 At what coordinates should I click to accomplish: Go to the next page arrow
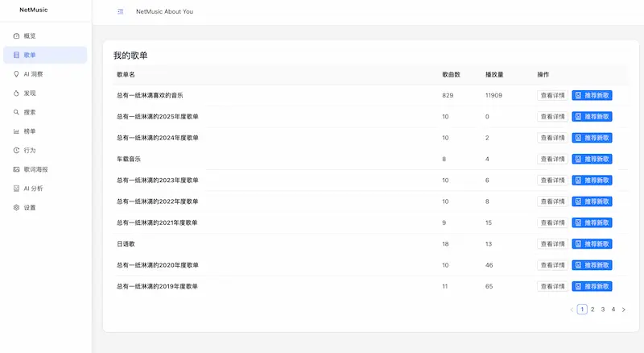coord(623,309)
